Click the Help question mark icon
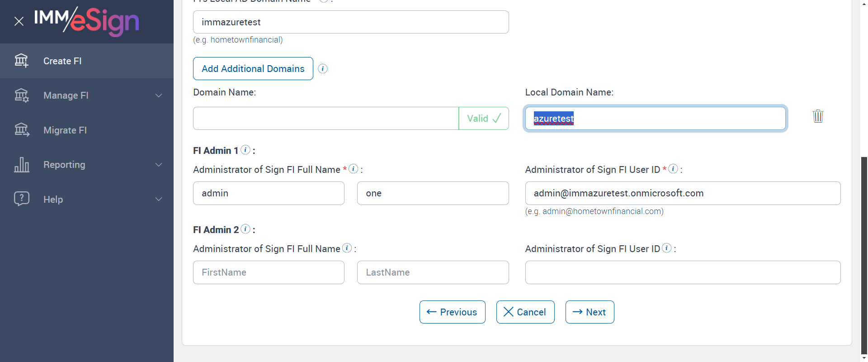Screen dimensions: 868x362 [22, 199]
